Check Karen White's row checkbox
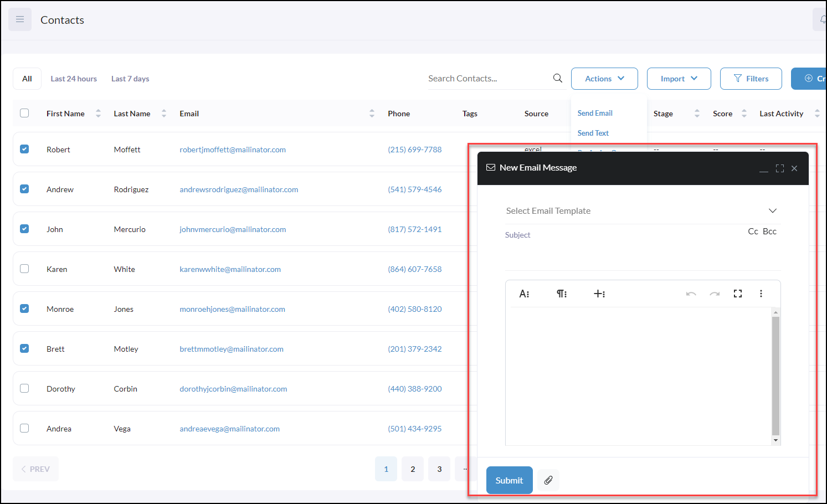The image size is (827, 504). [x=24, y=269]
